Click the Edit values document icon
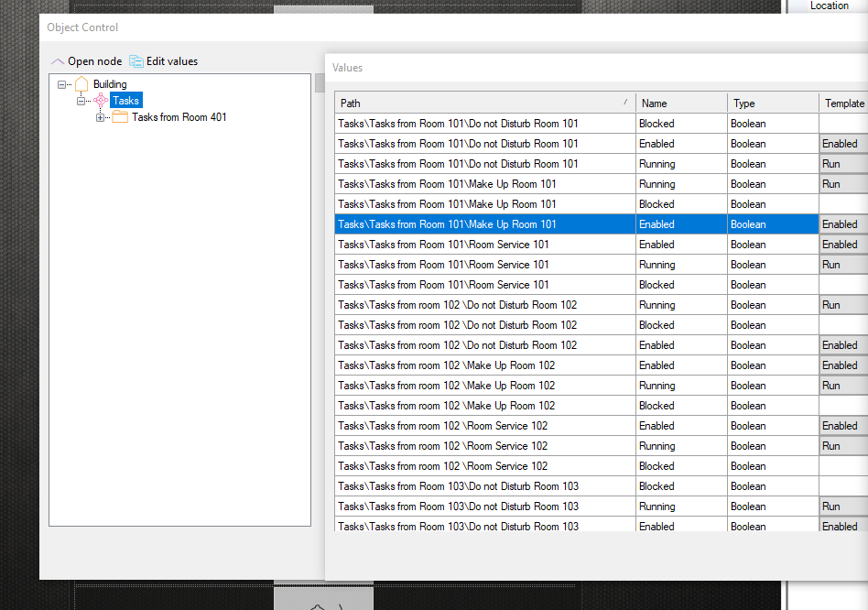The height and width of the screenshot is (610, 868). click(136, 61)
